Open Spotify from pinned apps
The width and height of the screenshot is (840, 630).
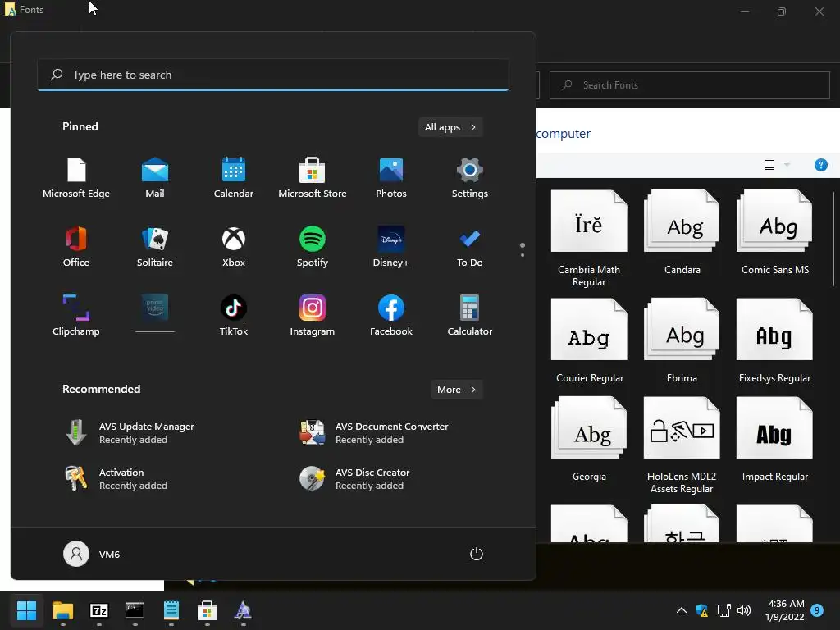(x=313, y=246)
